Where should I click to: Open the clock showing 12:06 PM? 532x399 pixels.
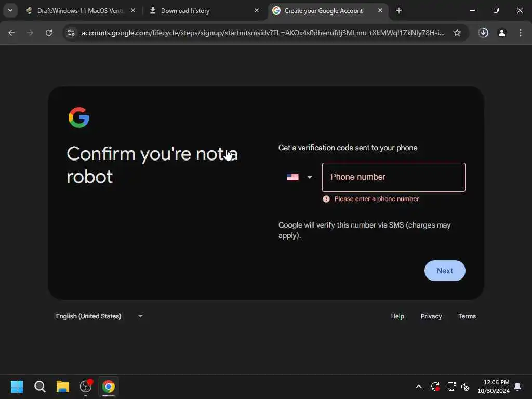point(494,387)
